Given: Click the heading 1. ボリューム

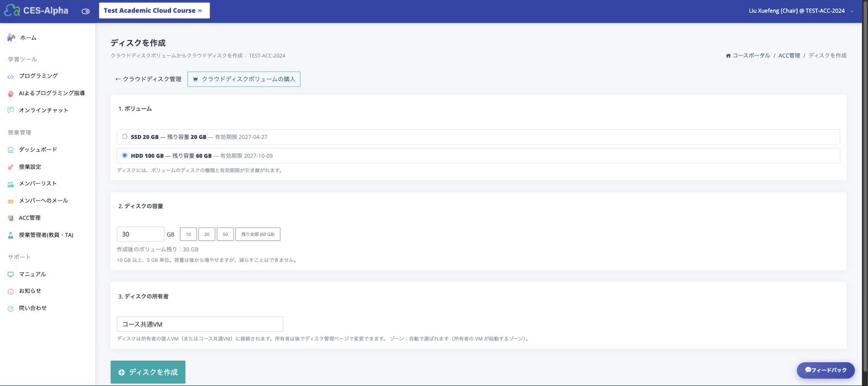Looking at the screenshot, I should [x=135, y=109].
